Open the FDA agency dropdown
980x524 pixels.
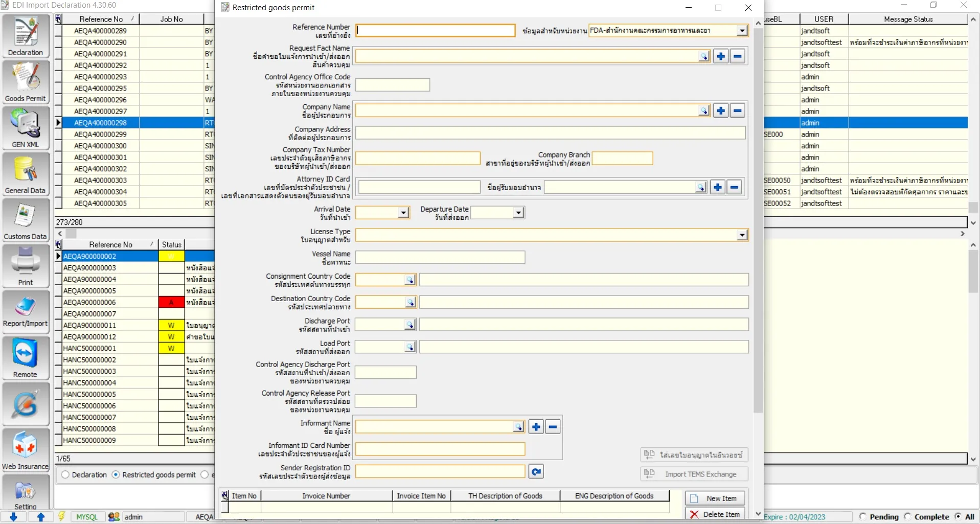click(x=742, y=31)
